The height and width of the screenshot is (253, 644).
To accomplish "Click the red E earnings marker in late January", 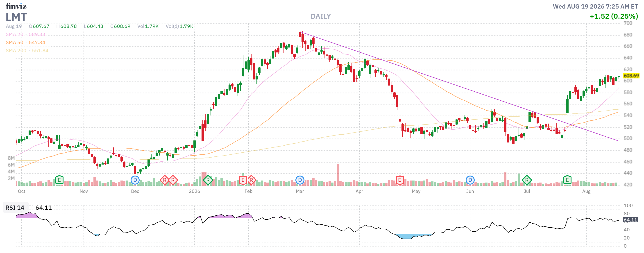I will tap(243, 180).
